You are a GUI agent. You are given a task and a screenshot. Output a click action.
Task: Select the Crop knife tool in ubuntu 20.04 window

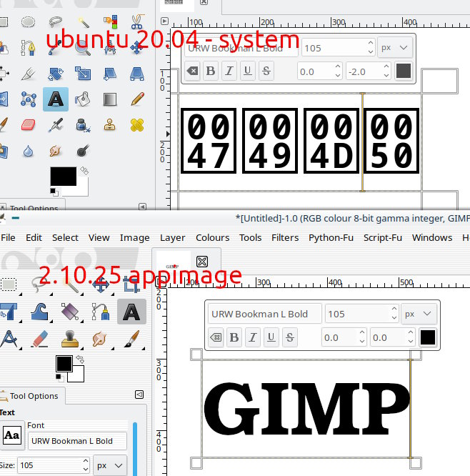28,74
